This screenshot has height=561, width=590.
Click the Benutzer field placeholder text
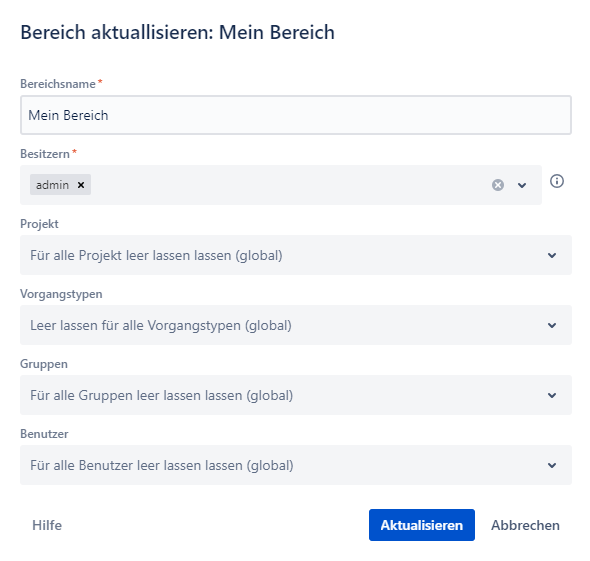(162, 465)
